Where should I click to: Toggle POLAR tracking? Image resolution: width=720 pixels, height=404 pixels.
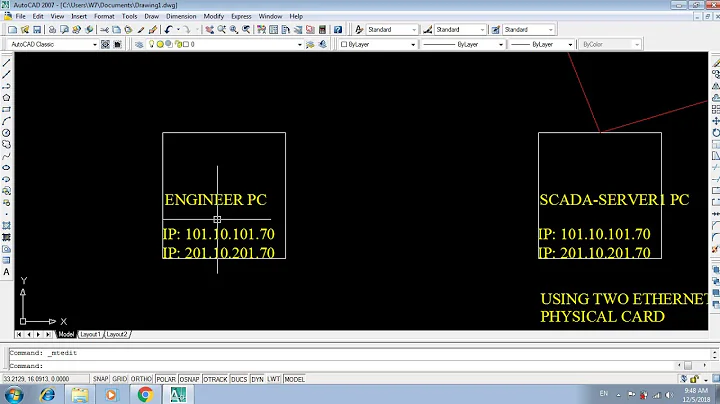(x=166, y=379)
